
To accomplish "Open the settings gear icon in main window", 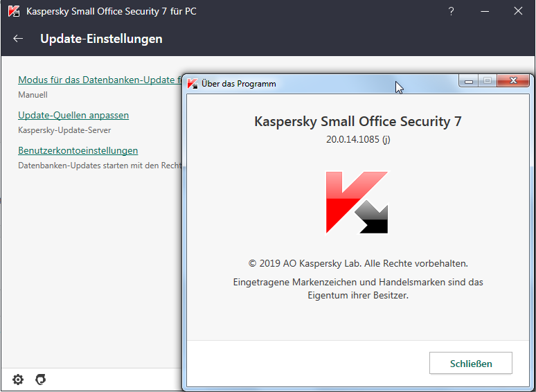I will 18,380.
